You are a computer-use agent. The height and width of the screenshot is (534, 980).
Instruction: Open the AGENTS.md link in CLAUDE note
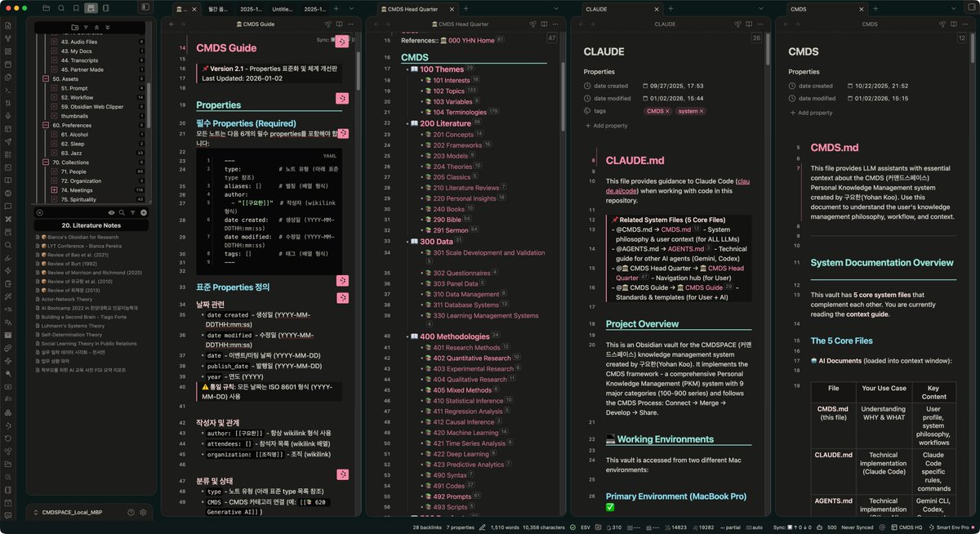click(x=685, y=248)
